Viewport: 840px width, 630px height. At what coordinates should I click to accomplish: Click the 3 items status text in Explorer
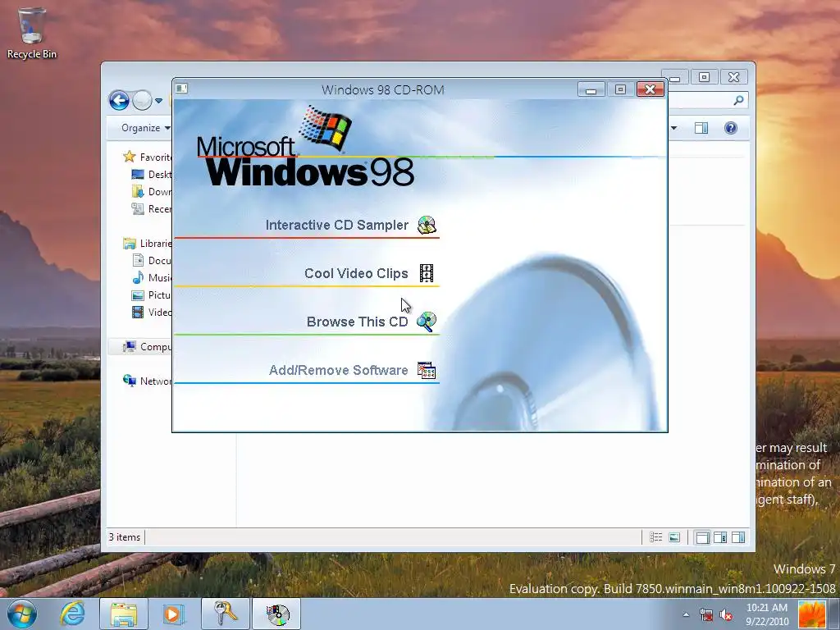(x=125, y=537)
